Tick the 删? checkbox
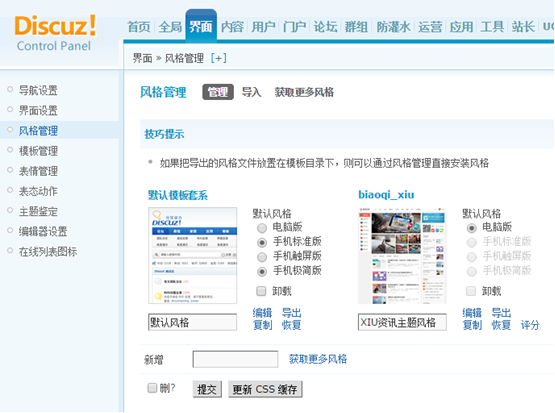Viewport: 555px width, 413px height. click(152, 388)
